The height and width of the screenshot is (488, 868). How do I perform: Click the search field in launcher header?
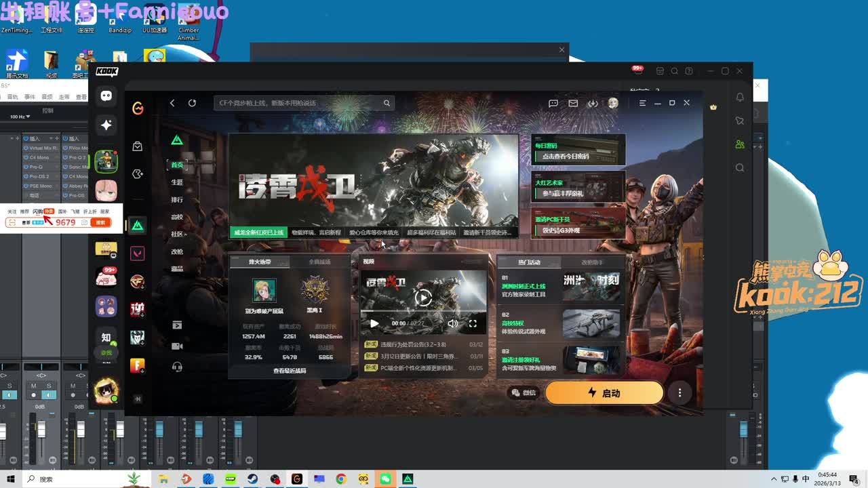[298, 103]
